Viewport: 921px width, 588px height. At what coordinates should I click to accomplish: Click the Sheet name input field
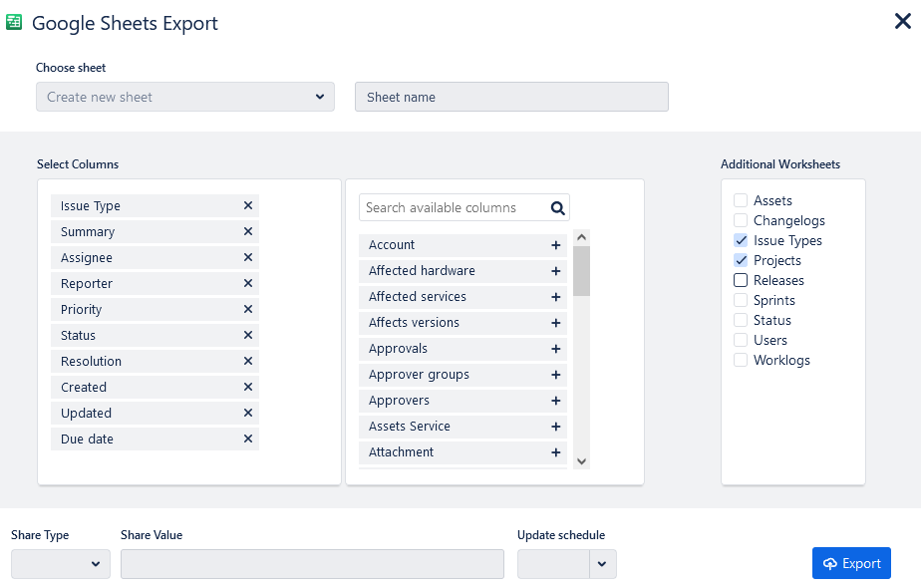511,97
